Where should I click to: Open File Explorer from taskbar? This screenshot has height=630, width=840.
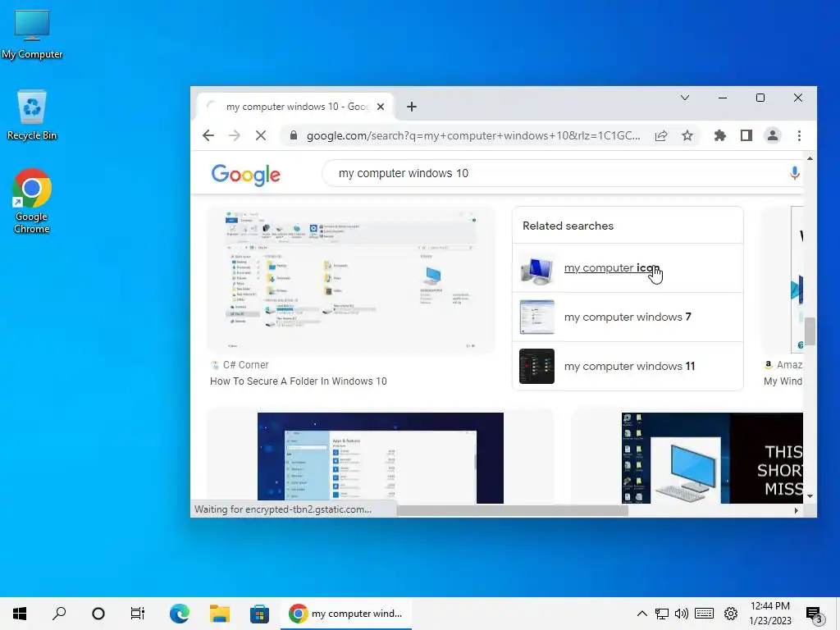tap(220, 614)
